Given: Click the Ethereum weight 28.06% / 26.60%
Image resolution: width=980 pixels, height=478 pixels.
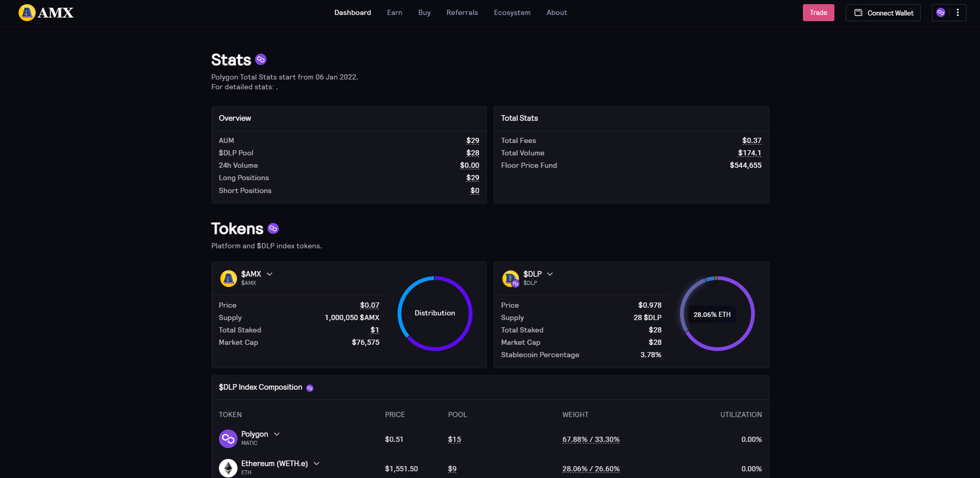Looking at the screenshot, I should tap(591, 469).
